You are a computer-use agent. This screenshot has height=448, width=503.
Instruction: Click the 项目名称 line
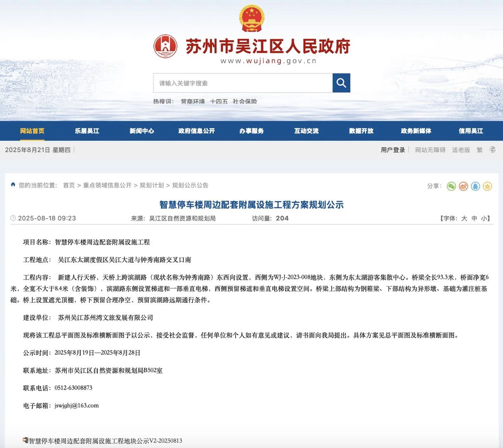tap(86, 242)
